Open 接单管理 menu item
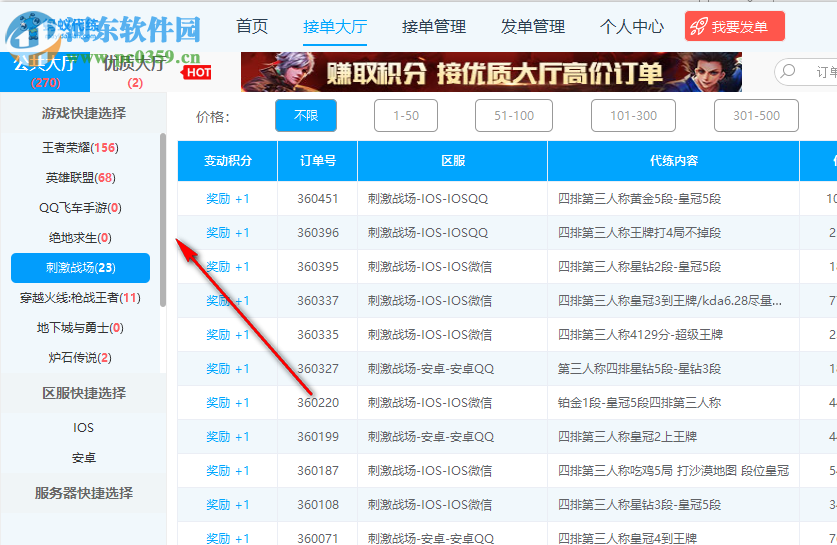The width and height of the screenshot is (837, 545). tap(433, 26)
